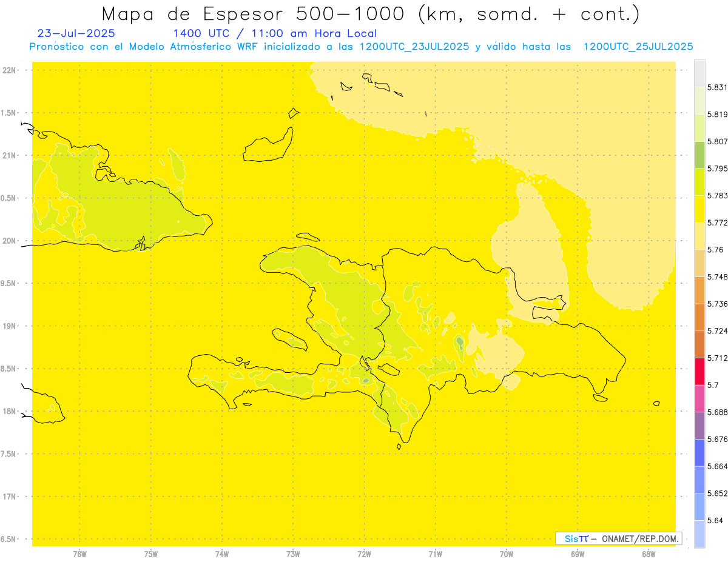Click the '21N' latitude label
728x562 pixels.
[9, 156]
